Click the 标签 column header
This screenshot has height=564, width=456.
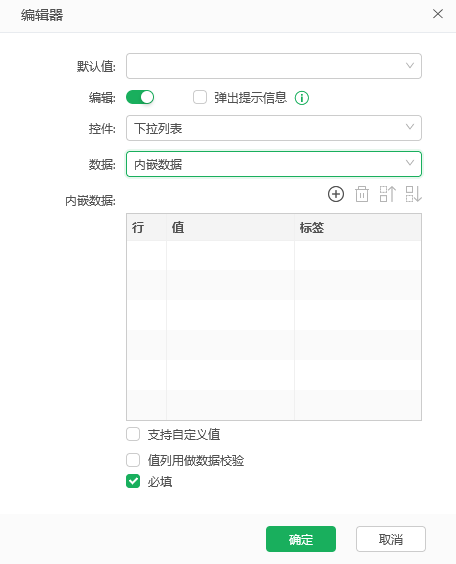point(358,227)
